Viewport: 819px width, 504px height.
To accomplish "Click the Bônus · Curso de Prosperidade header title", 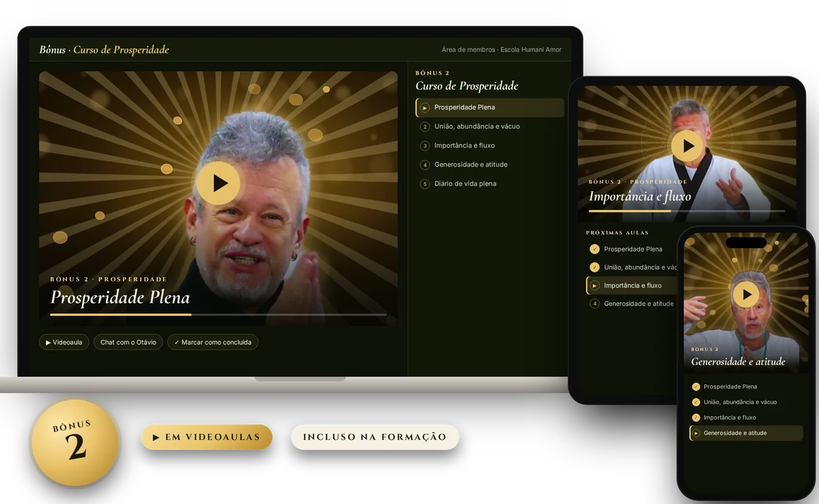I will coord(104,50).
